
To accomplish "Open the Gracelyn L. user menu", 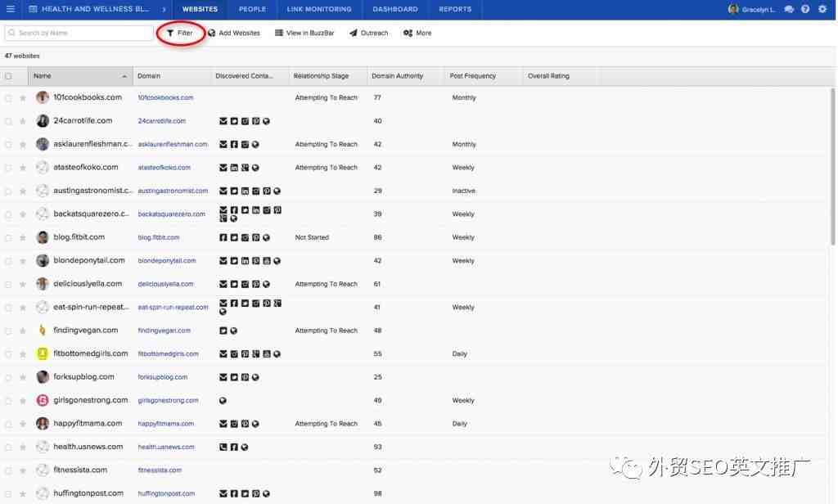I will pyautogui.click(x=751, y=9).
